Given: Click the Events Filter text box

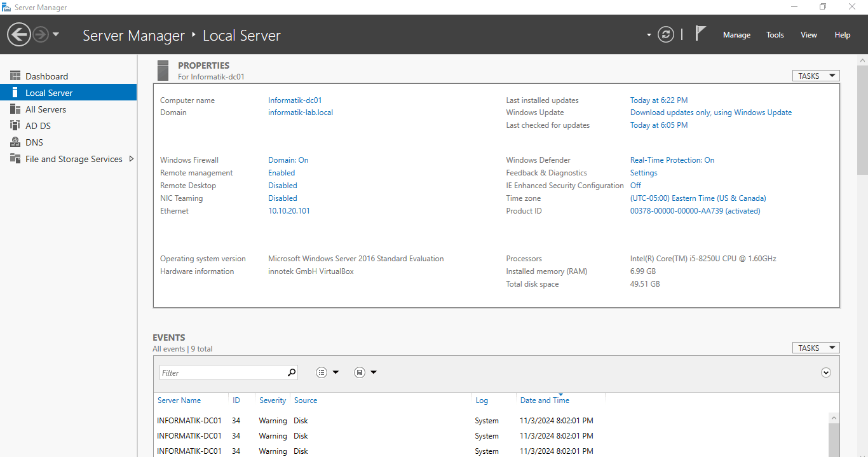Looking at the screenshot, I should (222, 372).
